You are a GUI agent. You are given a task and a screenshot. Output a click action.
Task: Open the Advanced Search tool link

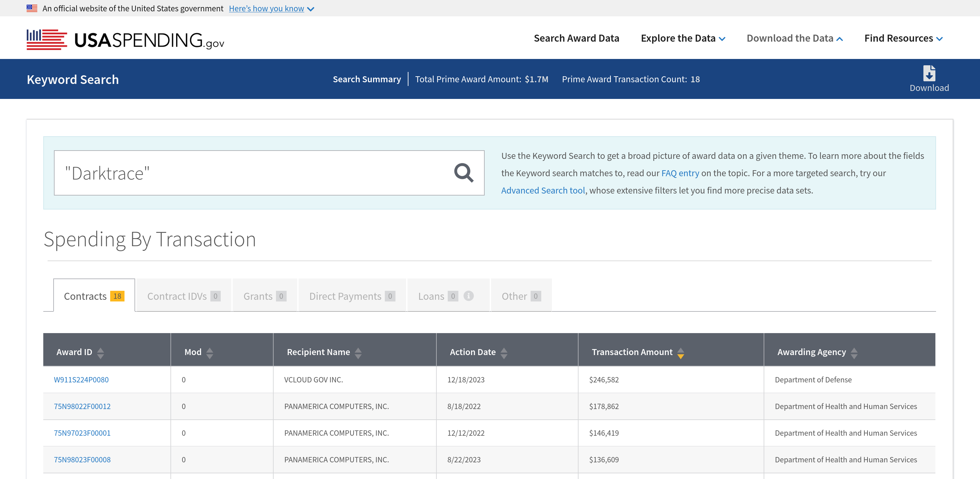pyautogui.click(x=543, y=190)
